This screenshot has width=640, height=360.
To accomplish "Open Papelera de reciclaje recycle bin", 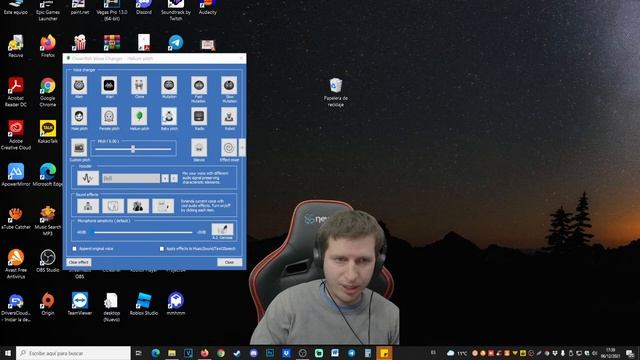I will point(336,92).
